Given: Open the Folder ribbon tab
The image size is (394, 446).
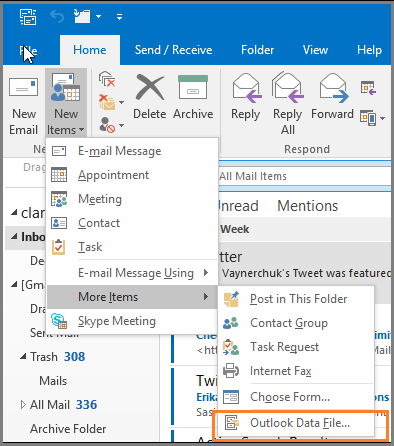Looking at the screenshot, I should coord(257,50).
